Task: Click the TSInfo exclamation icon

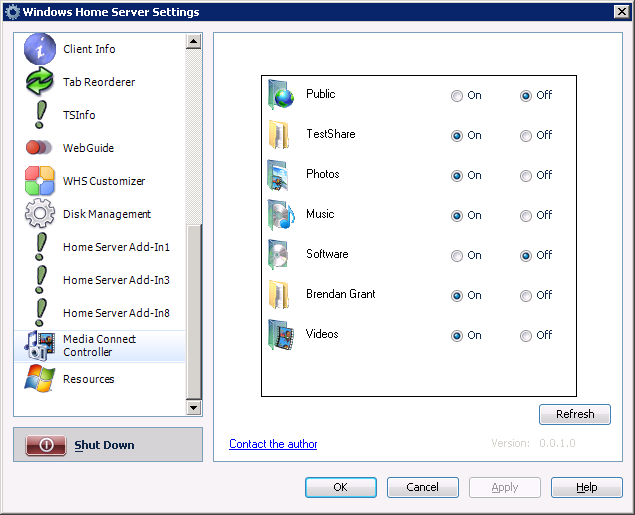Action: coord(40,115)
